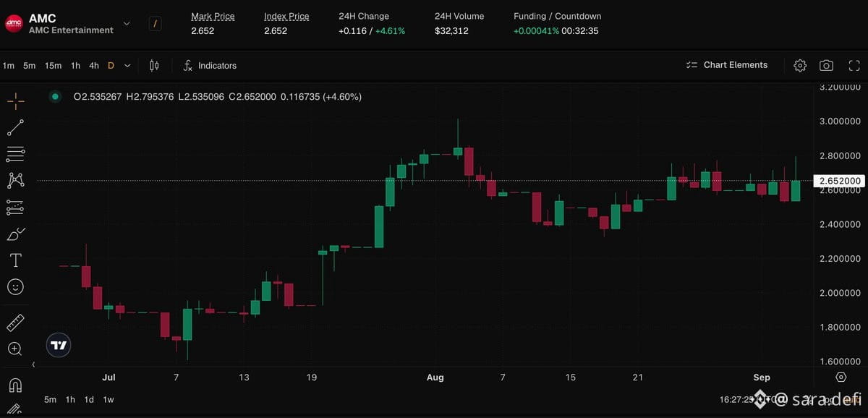This screenshot has height=418, width=868.
Task: Switch to the 15m timeframe
Action: click(x=53, y=66)
